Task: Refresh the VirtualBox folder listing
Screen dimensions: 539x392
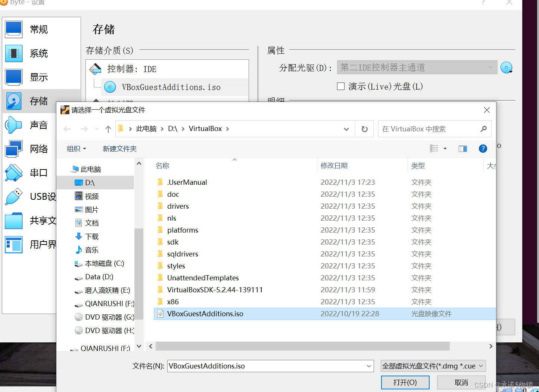Action: pyautogui.click(x=365, y=129)
